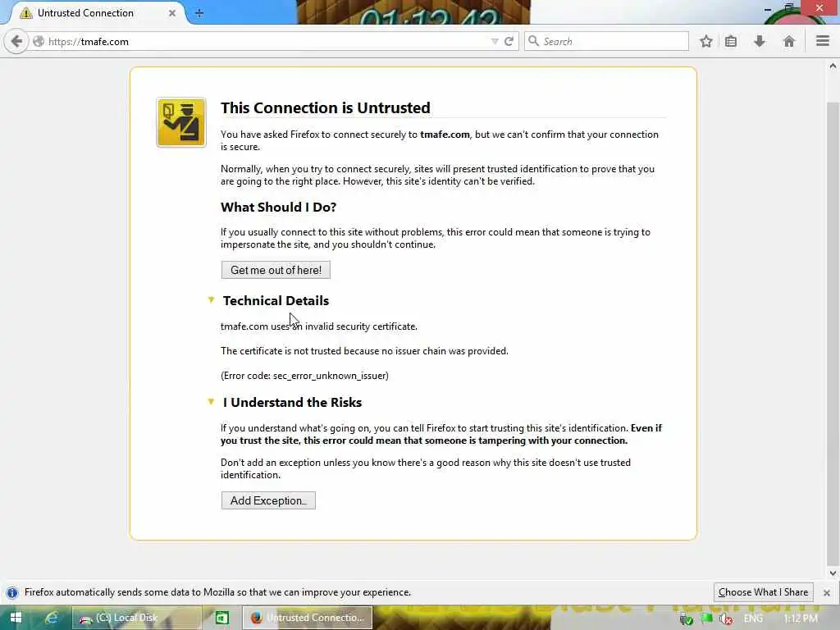Show bookmarks list icon
840x630 pixels.
pos(731,41)
